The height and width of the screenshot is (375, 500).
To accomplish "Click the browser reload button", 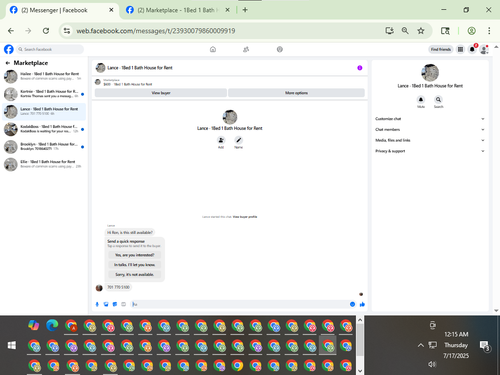I will [46, 31].
